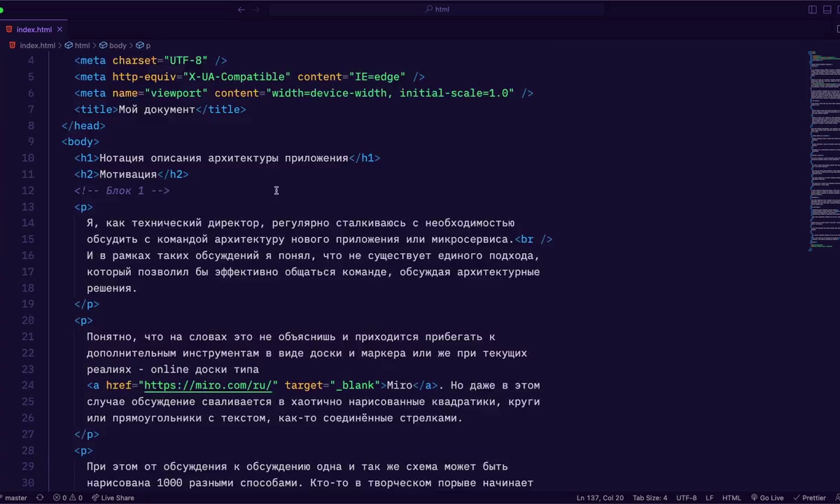Click index.html in the breadcrumb path
The height and width of the screenshot is (504, 840).
pos(37,45)
